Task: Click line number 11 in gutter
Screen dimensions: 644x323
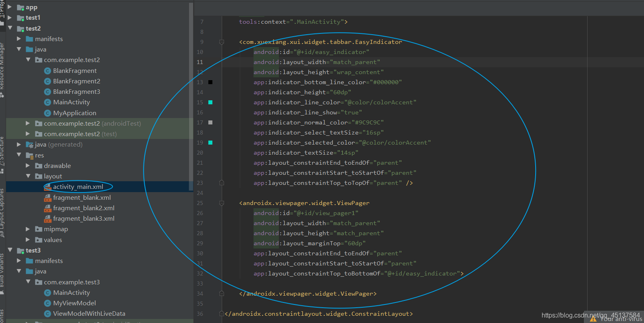Action: 200,62
